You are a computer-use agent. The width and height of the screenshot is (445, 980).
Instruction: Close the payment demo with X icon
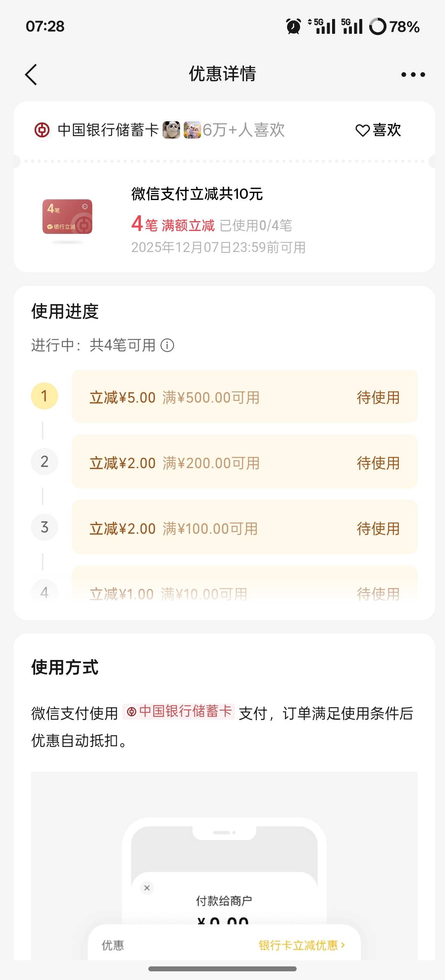(x=147, y=888)
